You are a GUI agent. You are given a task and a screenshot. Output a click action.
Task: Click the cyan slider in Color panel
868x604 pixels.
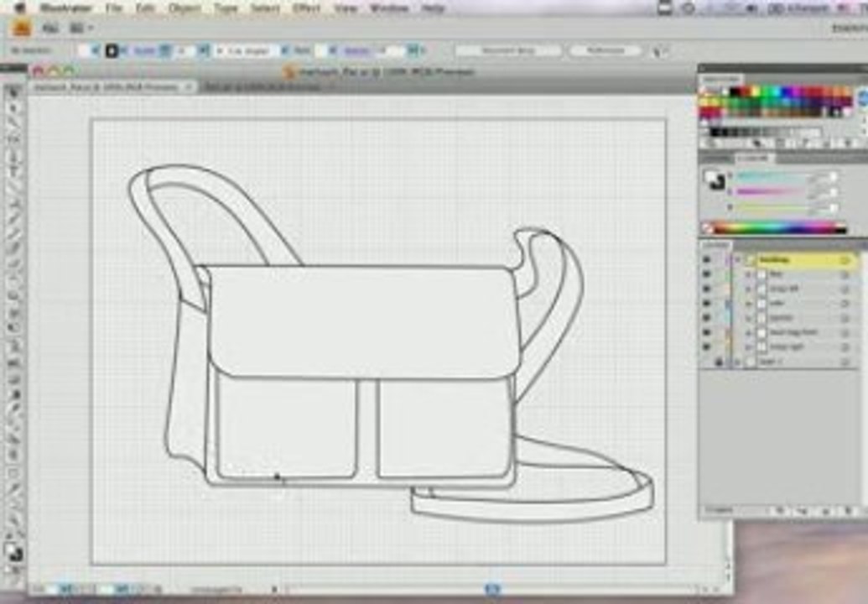tap(772, 177)
